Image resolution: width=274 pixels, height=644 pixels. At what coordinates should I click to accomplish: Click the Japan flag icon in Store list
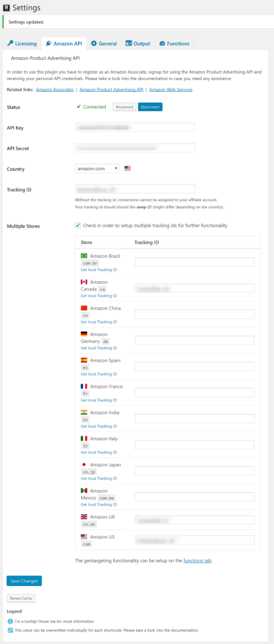[84, 465]
